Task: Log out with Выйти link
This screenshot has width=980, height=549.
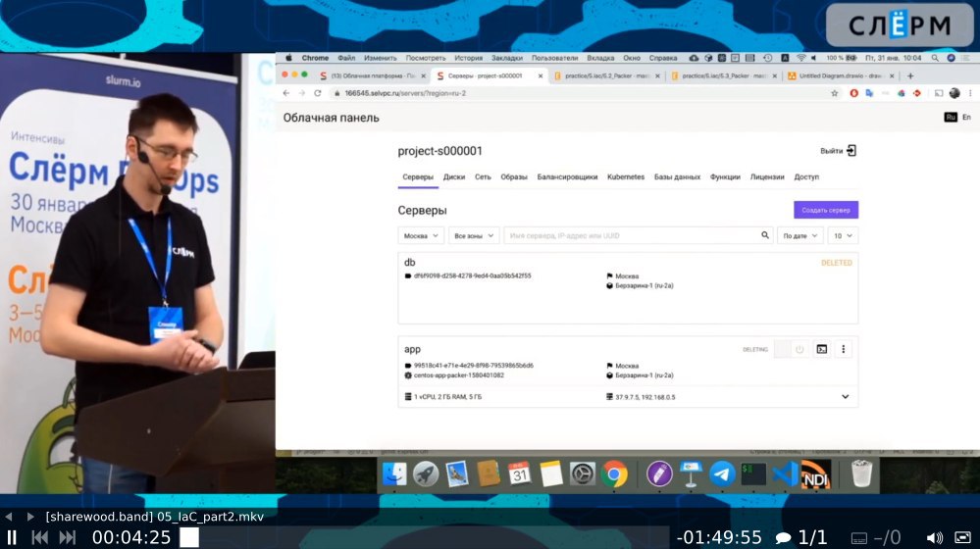Action: (838, 151)
